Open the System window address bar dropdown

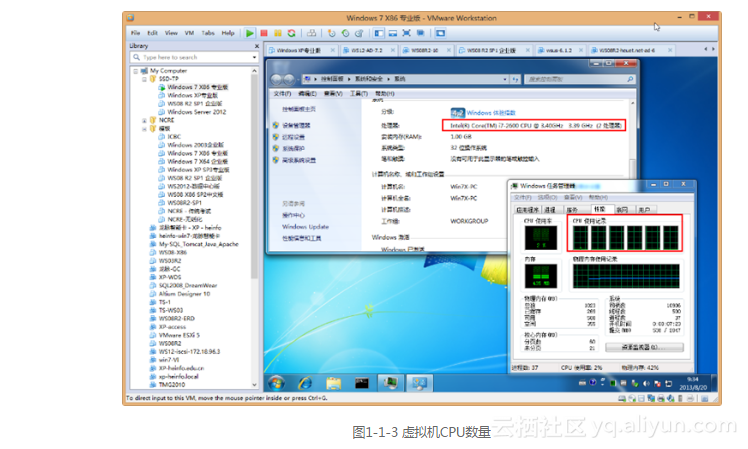pyautogui.click(x=505, y=79)
